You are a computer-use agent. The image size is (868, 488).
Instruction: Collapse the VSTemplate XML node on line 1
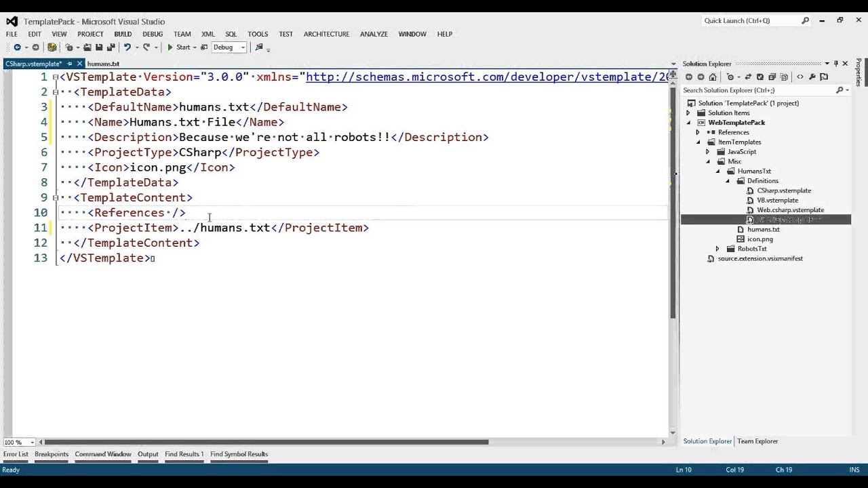pyautogui.click(x=55, y=77)
